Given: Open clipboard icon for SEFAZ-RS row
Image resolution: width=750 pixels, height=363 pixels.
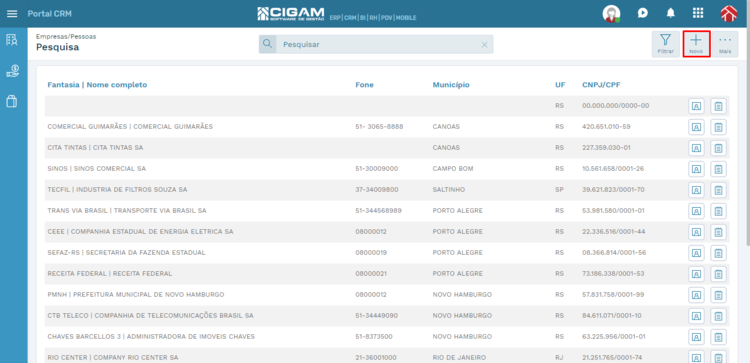Looking at the screenshot, I should 718,253.
